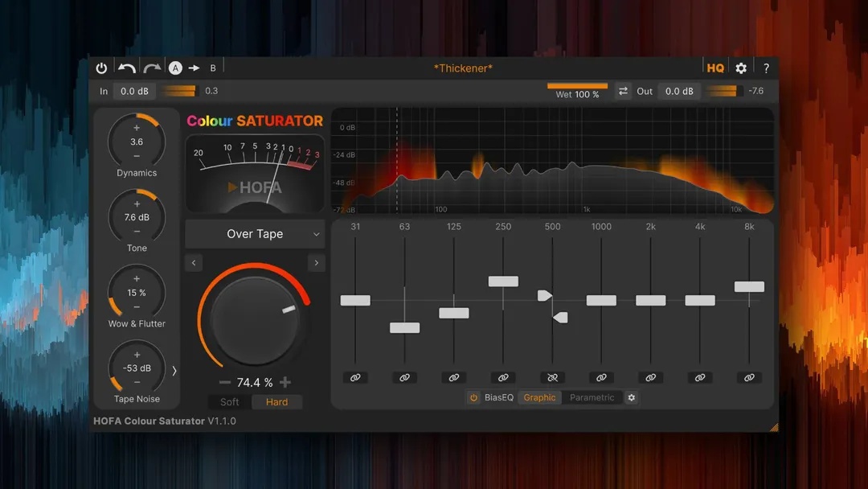
Task: Click the Colour SATURATOR logo
Action: point(255,121)
